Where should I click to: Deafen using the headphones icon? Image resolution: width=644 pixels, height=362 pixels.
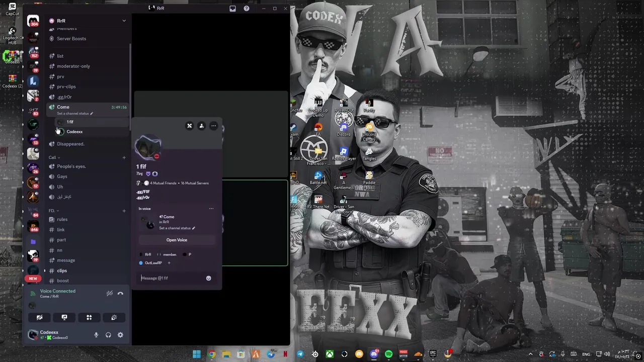click(108, 335)
